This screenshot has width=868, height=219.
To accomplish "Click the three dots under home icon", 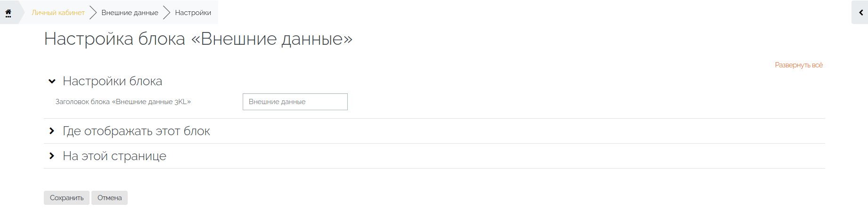I will [8, 16].
